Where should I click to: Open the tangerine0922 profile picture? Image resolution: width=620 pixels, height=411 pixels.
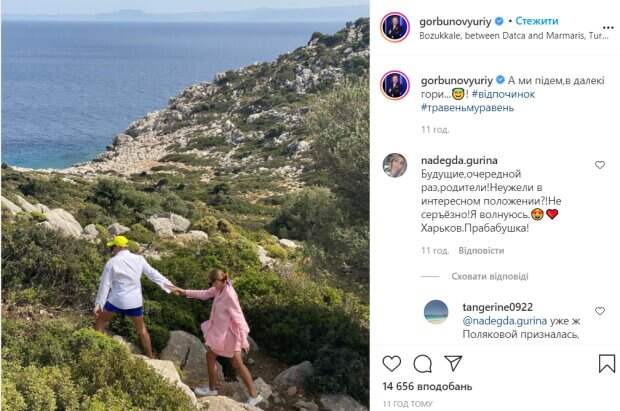coord(436,312)
